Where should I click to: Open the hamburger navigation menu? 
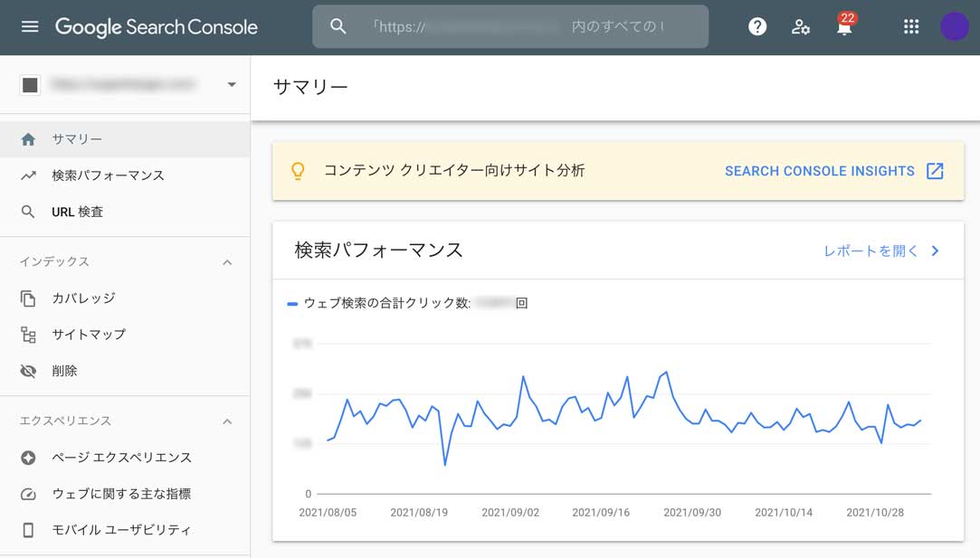30,27
